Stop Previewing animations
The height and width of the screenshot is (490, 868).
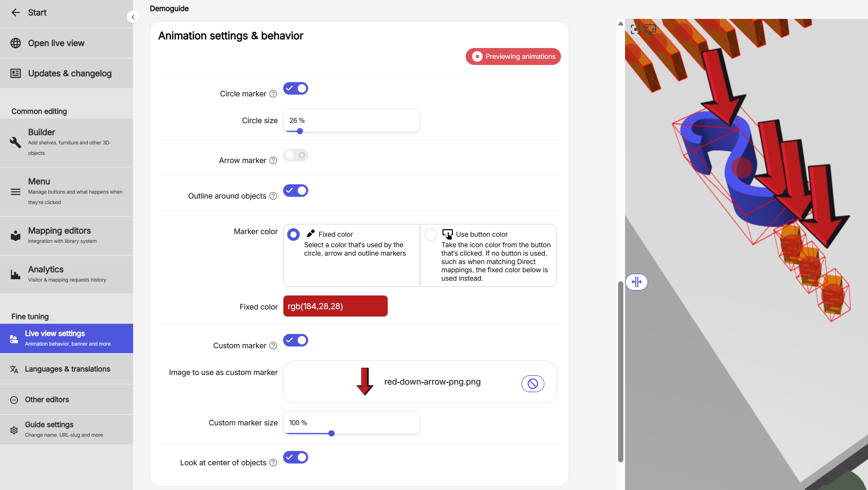pyautogui.click(x=513, y=56)
